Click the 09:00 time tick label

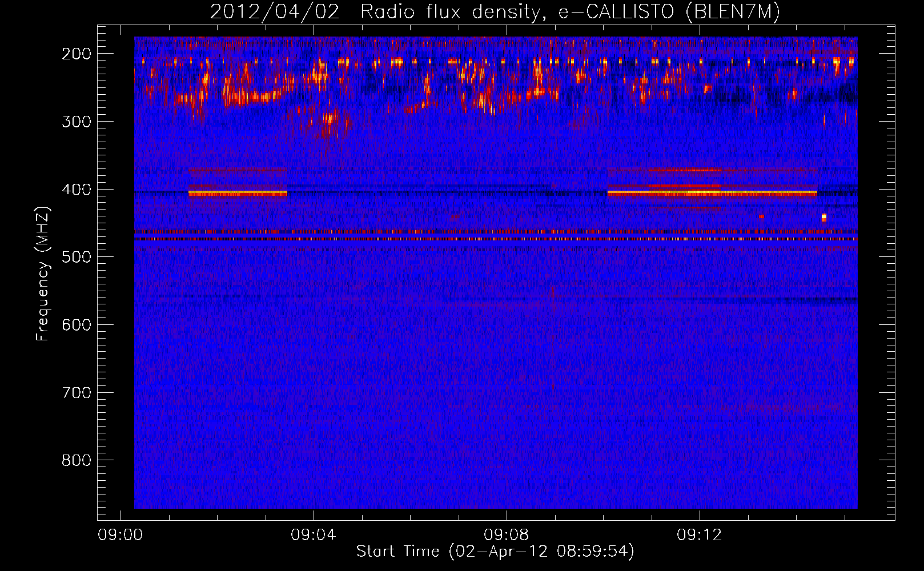pos(120,535)
